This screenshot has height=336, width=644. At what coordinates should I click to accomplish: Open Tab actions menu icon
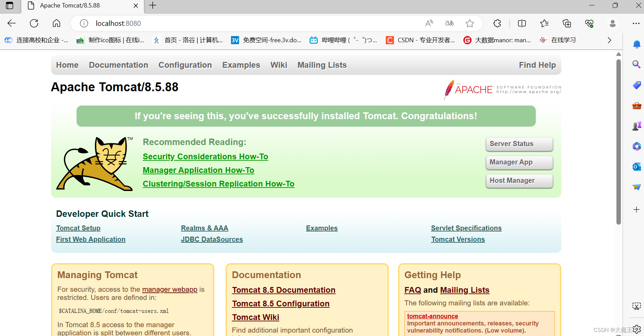coord(10,5)
